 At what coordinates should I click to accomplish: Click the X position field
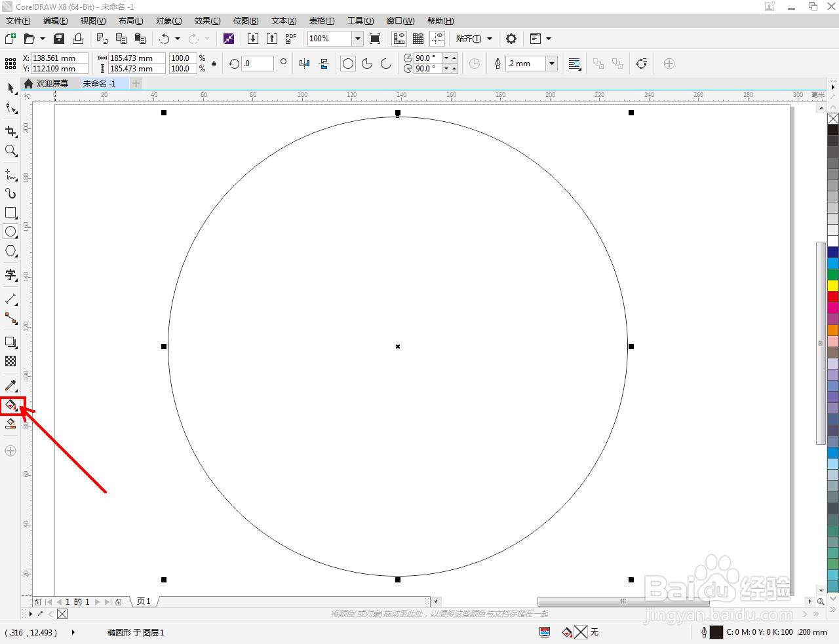tap(60, 58)
